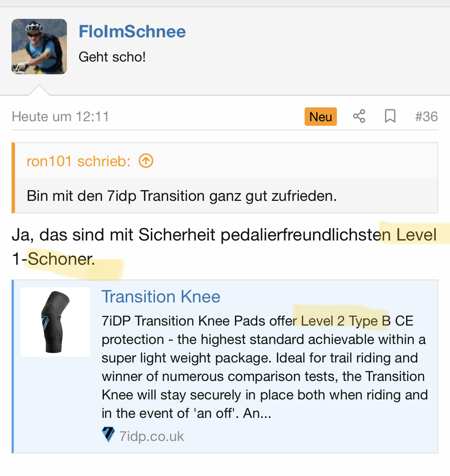Click the quoted text about 7idp Transition

182,196
